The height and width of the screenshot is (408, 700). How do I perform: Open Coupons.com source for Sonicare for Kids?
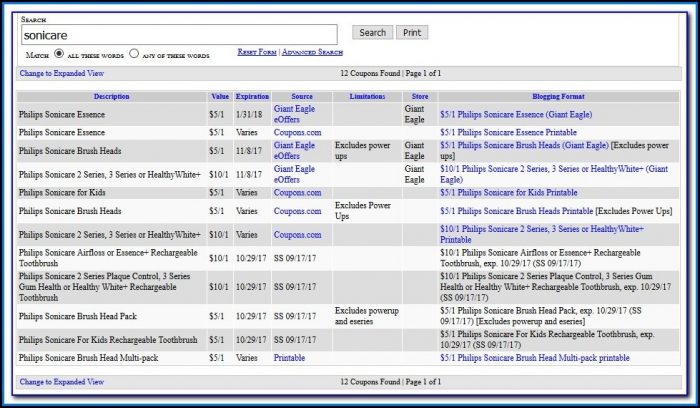pyautogui.click(x=297, y=193)
